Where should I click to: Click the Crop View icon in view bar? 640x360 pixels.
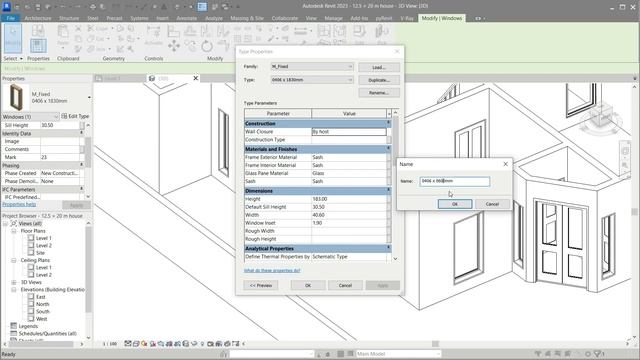169,344
